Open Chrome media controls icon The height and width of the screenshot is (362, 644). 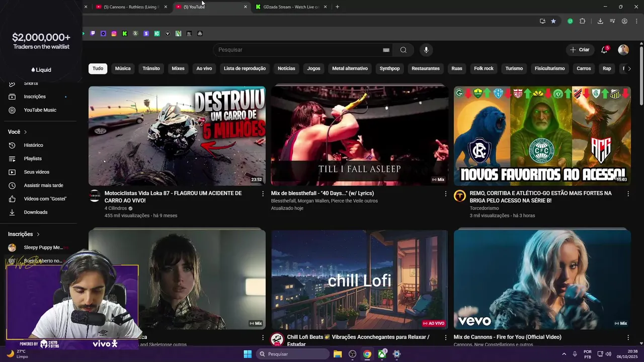[612, 21]
